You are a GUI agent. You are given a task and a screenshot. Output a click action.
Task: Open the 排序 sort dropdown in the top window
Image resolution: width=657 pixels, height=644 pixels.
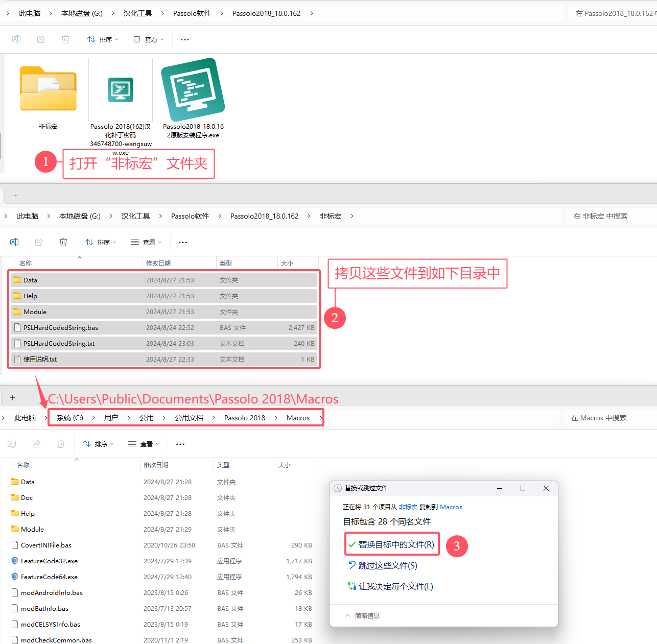pyautogui.click(x=103, y=39)
